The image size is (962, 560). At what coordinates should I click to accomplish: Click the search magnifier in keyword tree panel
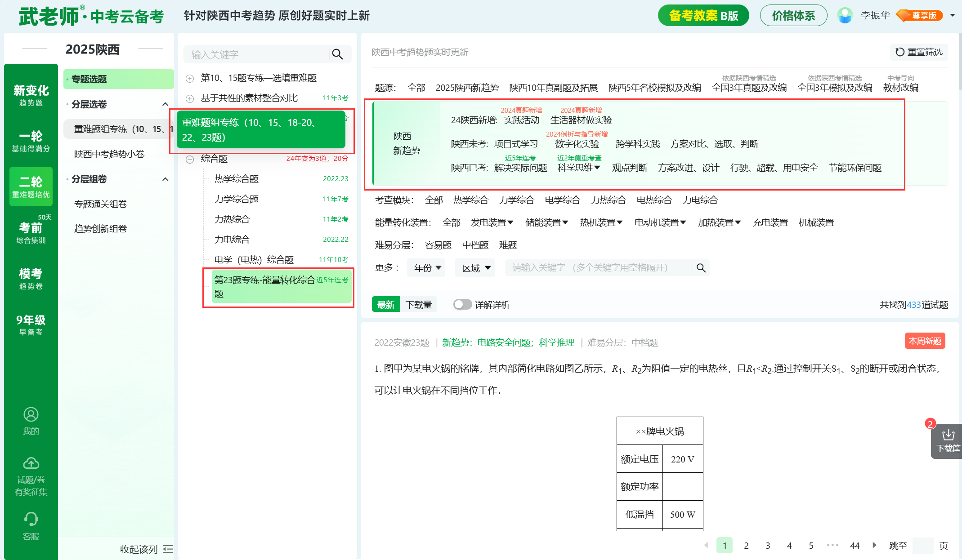(x=337, y=54)
